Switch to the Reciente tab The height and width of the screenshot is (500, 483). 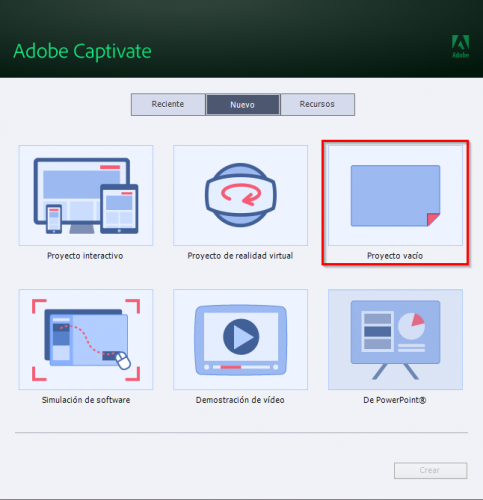tap(168, 104)
